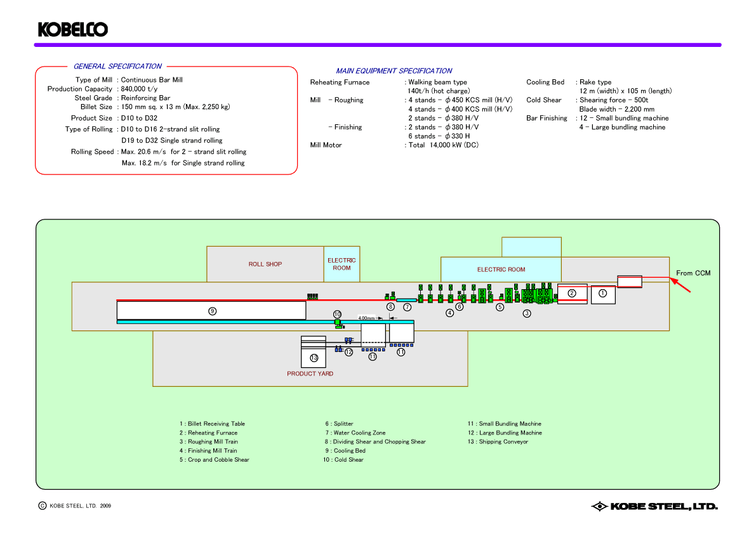Select circled marker 4 in diagram
Viewport: 756px width, 534px height.
[450, 313]
